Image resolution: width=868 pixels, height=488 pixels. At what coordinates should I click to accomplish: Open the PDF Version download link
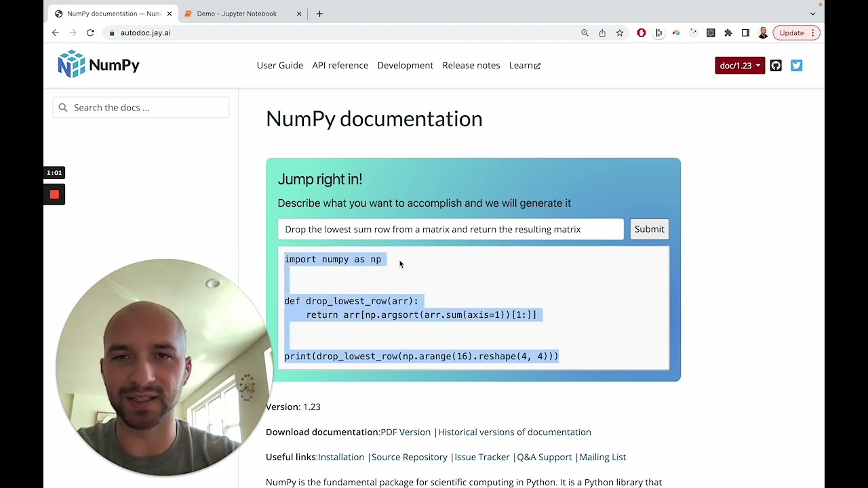[406, 432]
